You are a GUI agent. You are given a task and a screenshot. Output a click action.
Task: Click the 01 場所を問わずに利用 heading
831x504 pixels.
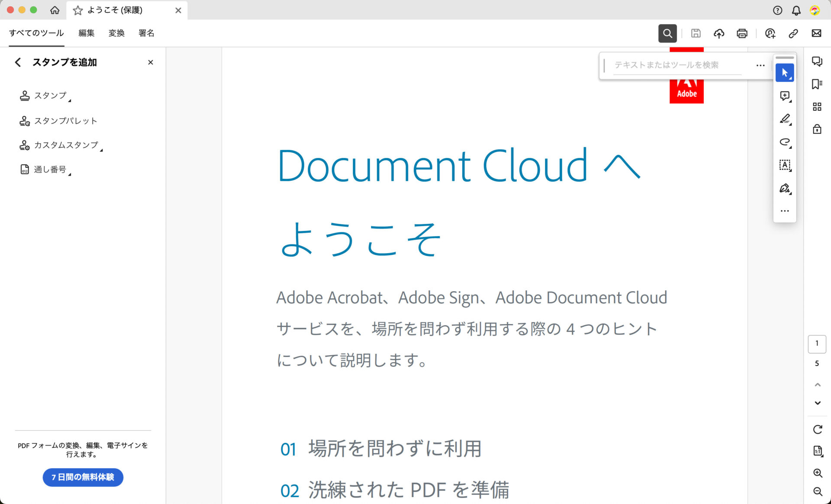381,449
